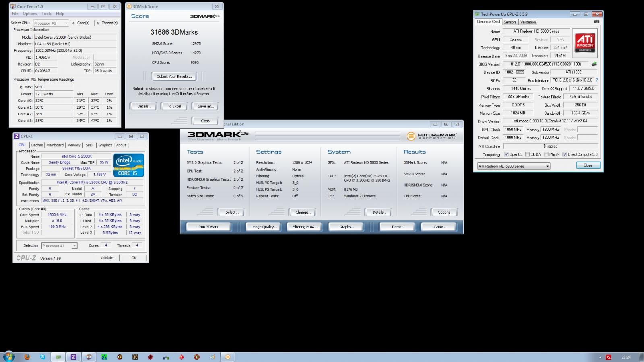Viewport: 644px width, 362px height.
Task: Toggle the OpenCL checkbox in GPU-Z
Action: [506, 154]
